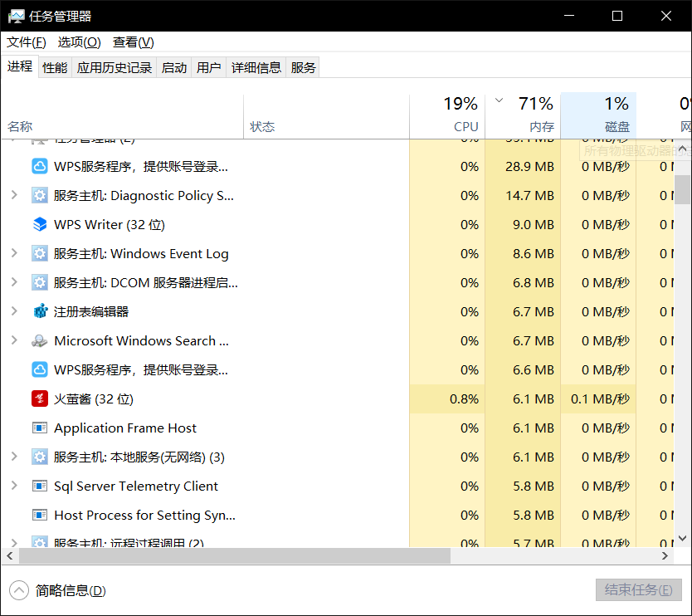Switch to the 启动 tab
692x616 pixels.
coord(174,67)
